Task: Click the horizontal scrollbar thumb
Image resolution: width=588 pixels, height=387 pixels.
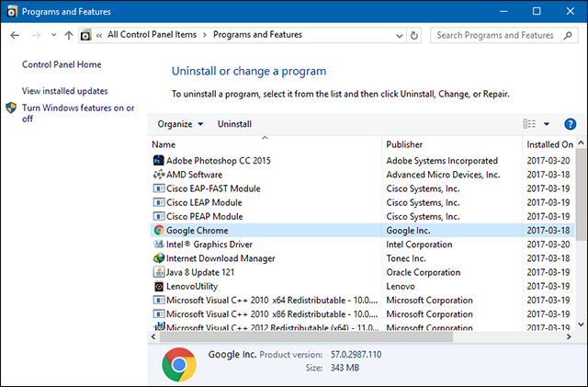Action: [306, 337]
